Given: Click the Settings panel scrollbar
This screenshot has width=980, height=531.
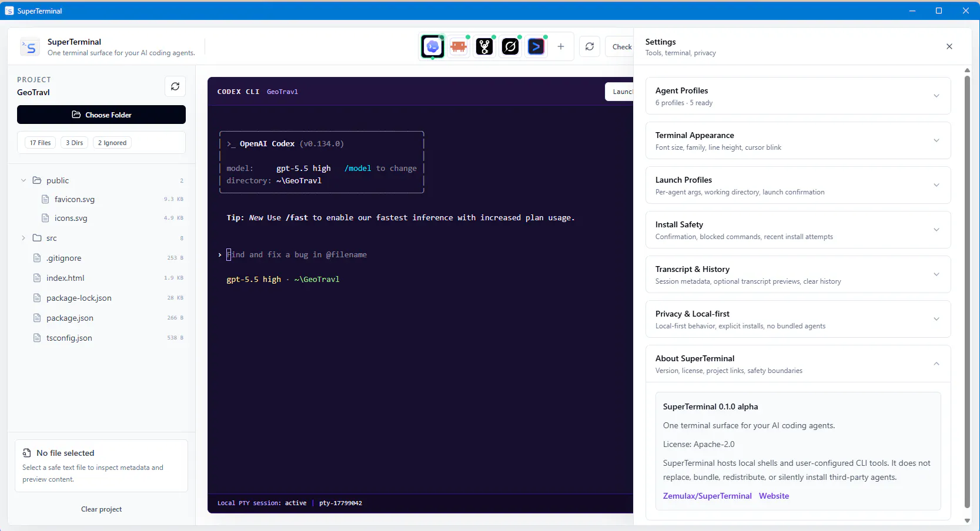Looking at the screenshot, I should [x=967, y=291].
